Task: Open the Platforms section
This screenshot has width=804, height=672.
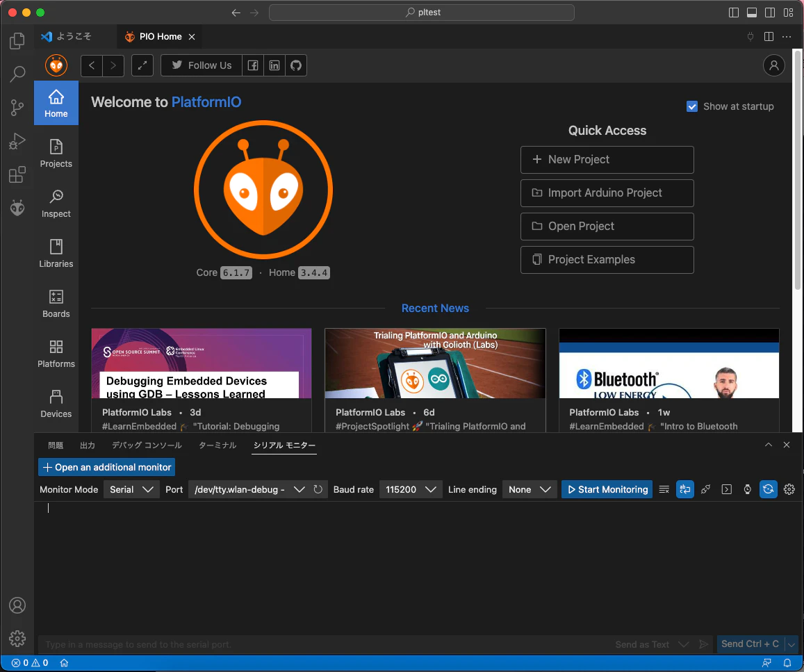Action: 56,354
